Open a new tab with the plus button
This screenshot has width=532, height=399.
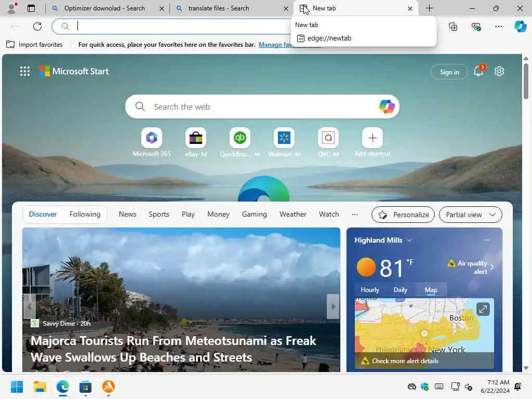(429, 8)
